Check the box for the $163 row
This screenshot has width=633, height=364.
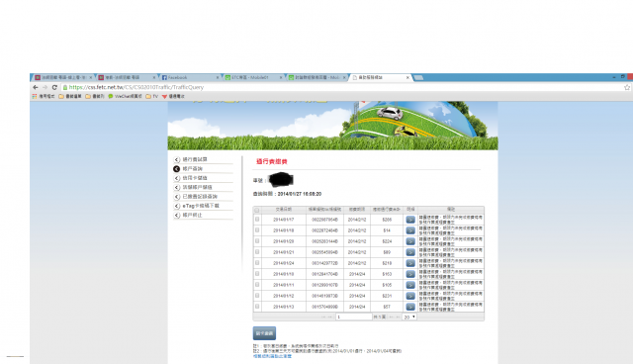[x=257, y=274]
